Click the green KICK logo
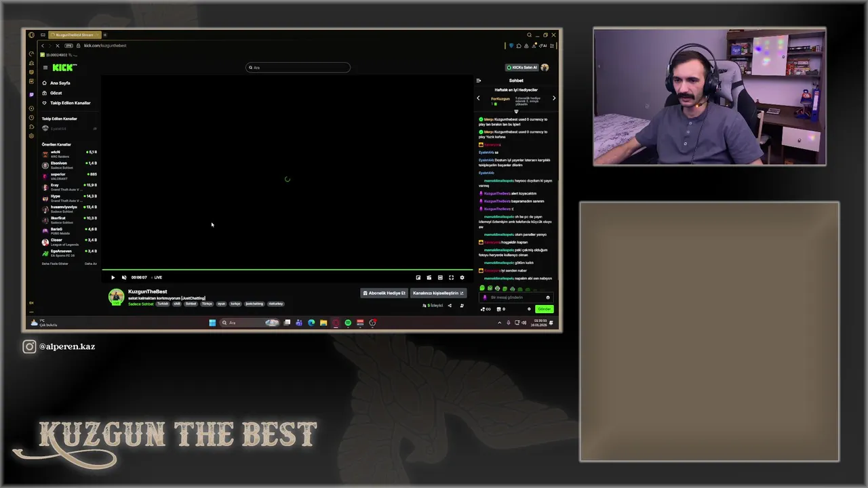This screenshot has height=488, width=868. pyautogui.click(x=64, y=67)
